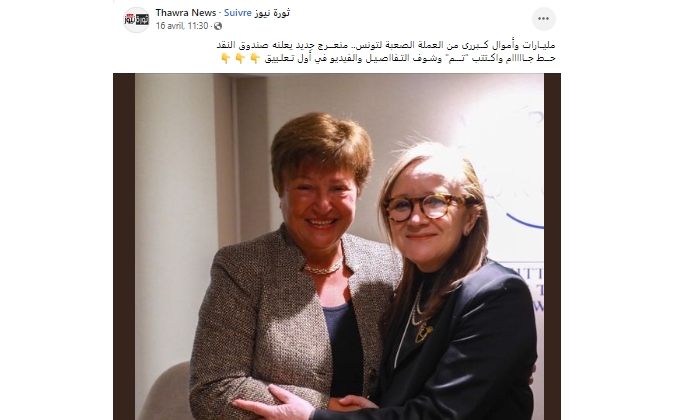
Task: Click the gold brooch on black blazer
Action: 423,331
